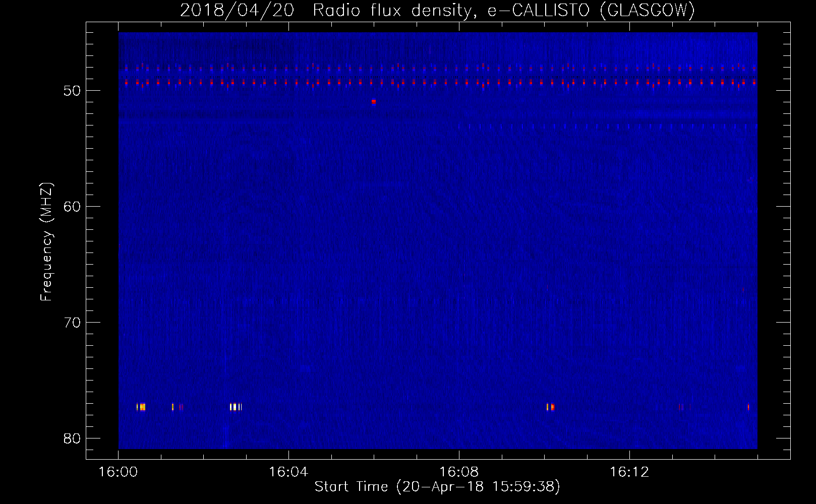
Task: Select the 16:12 time tick label
Action: click(x=629, y=472)
